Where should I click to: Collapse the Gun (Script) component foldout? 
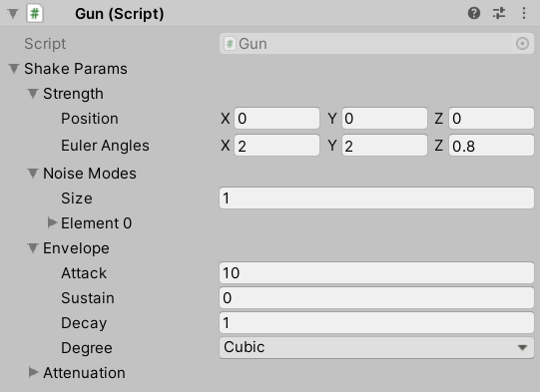(x=13, y=14)
